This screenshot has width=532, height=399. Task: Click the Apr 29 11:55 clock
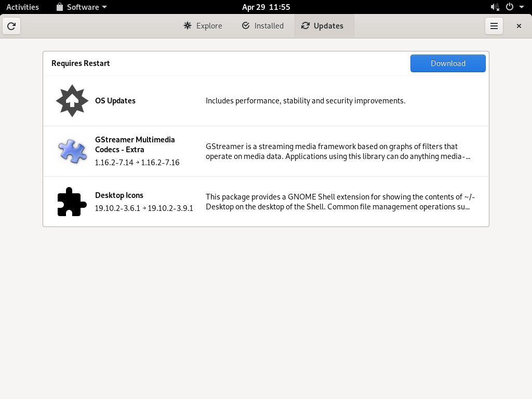[x=266, y=7]
